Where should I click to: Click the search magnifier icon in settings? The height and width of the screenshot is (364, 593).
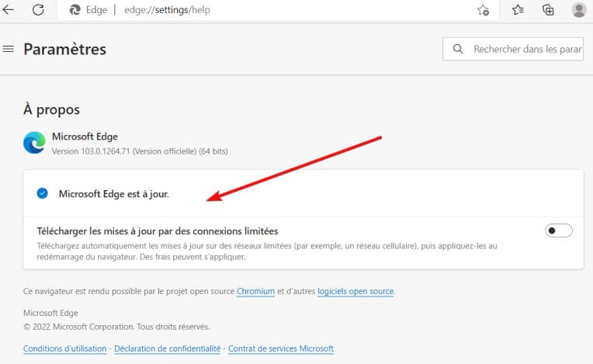[x=458, y=49]
